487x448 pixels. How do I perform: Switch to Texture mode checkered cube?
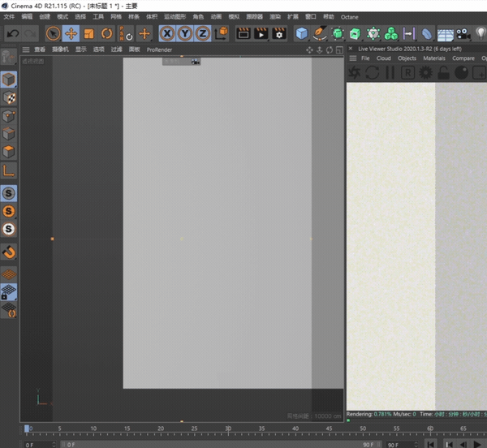(9, 98)
